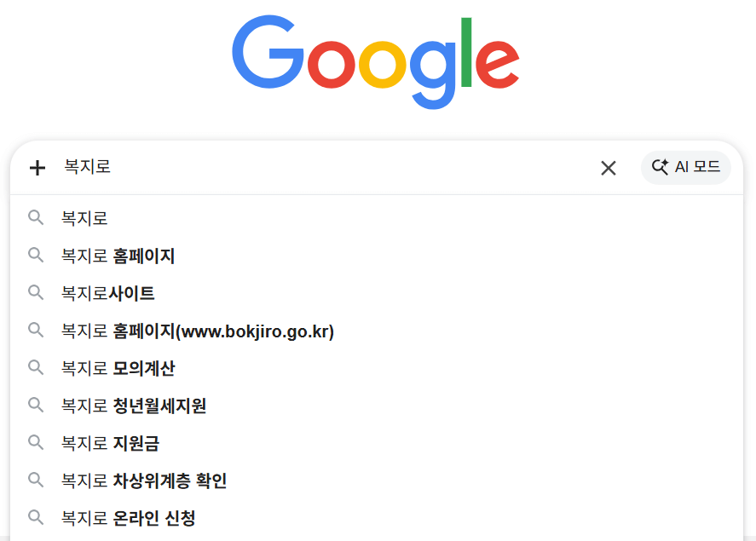Viewport: 756px width, 541px height.
Task: Clear the search box with the X button
Action: coord(608,167)
